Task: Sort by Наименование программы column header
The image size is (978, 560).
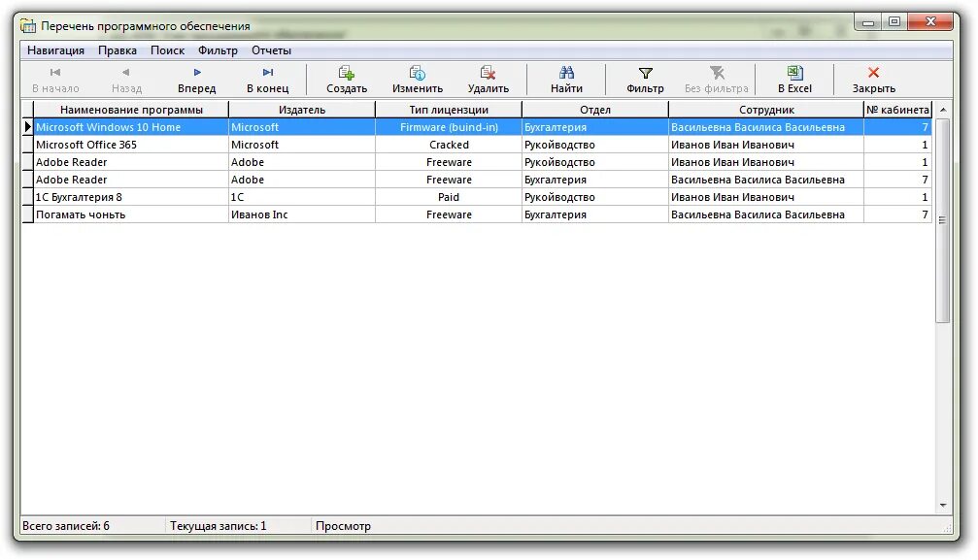Action: pos(131,110)
